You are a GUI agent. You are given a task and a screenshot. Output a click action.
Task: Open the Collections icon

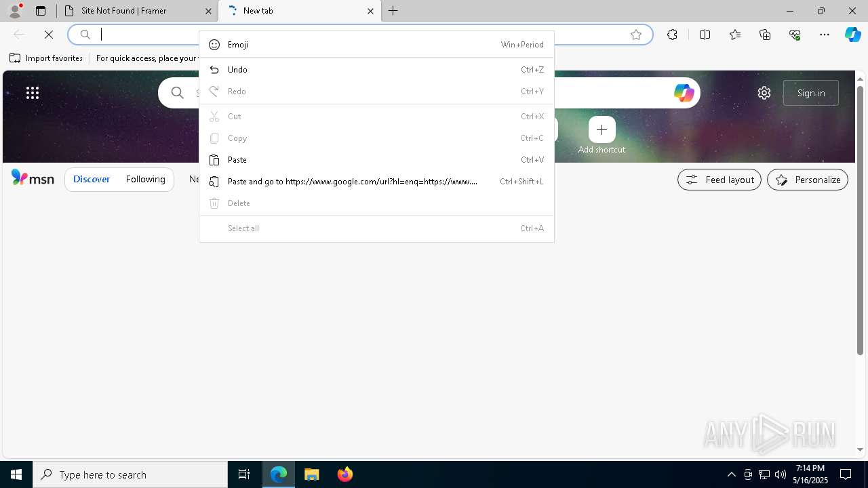coord(765,35)
